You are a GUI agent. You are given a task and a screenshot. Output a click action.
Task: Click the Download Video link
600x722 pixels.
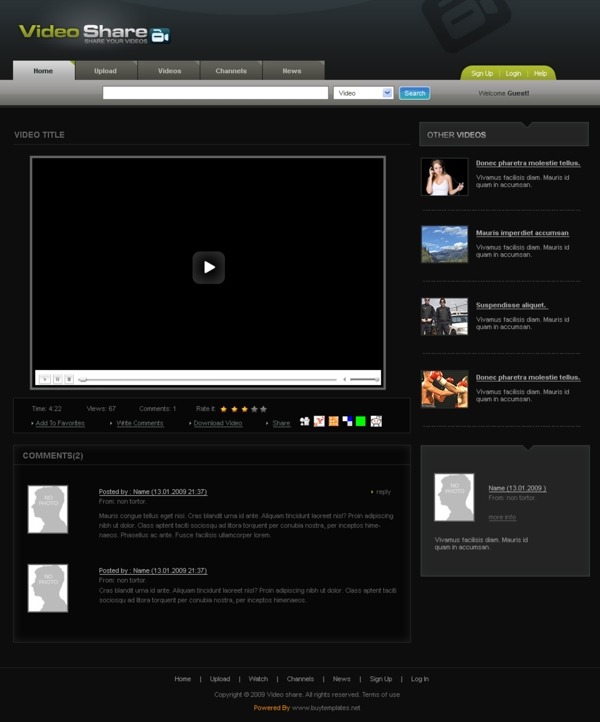218,423
